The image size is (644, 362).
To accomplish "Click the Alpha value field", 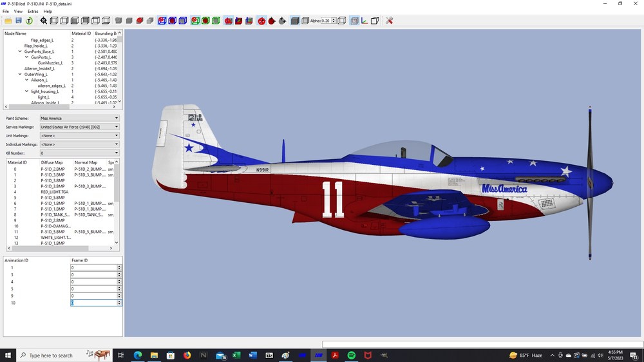I will [326, 21].
